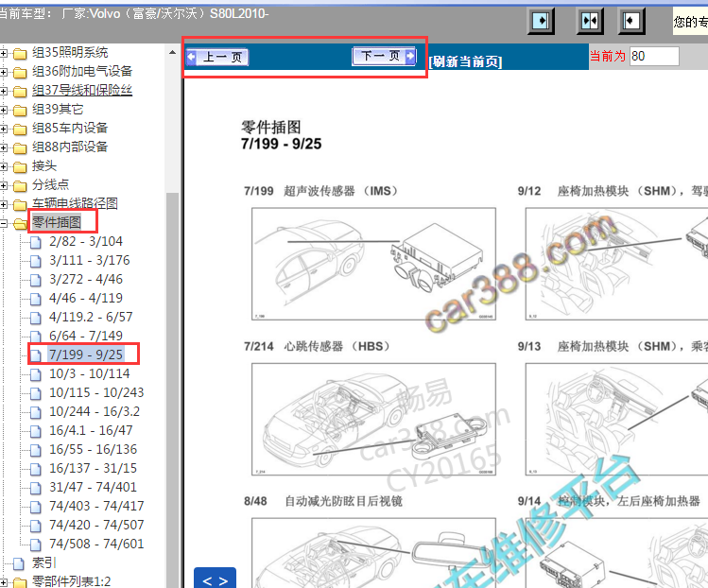Click the 9/12 座椅加热模块 illustration
Screen dimensions: 708x588
click(x=617, y=264)
